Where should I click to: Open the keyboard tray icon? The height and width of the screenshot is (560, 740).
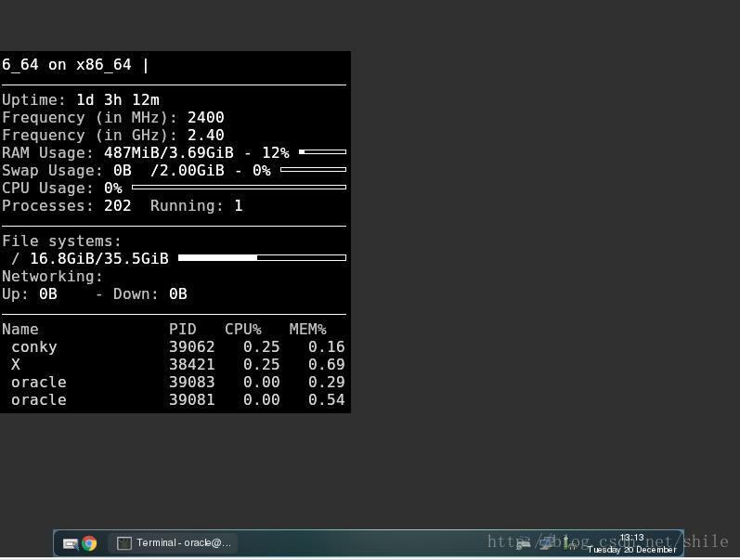pos(524,543)
